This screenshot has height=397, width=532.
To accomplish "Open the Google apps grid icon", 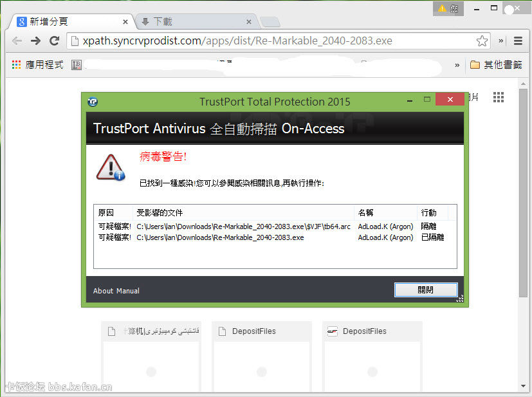I will (499, 97).
